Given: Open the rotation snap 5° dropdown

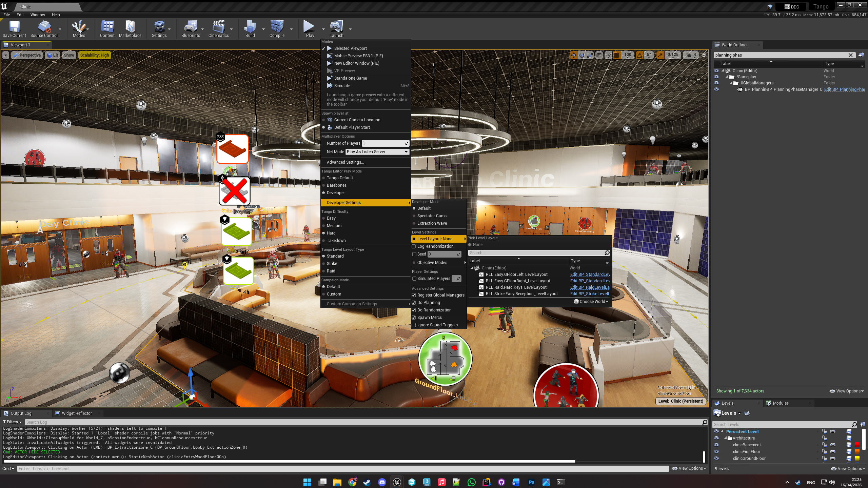Looking at the screenshot, I should (649, 55).
